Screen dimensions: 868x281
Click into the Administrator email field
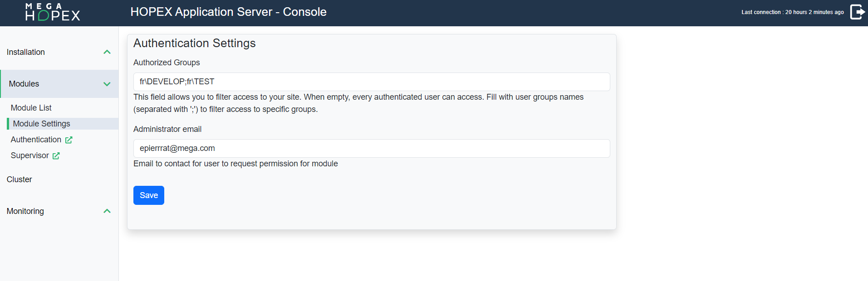(371, 148)
